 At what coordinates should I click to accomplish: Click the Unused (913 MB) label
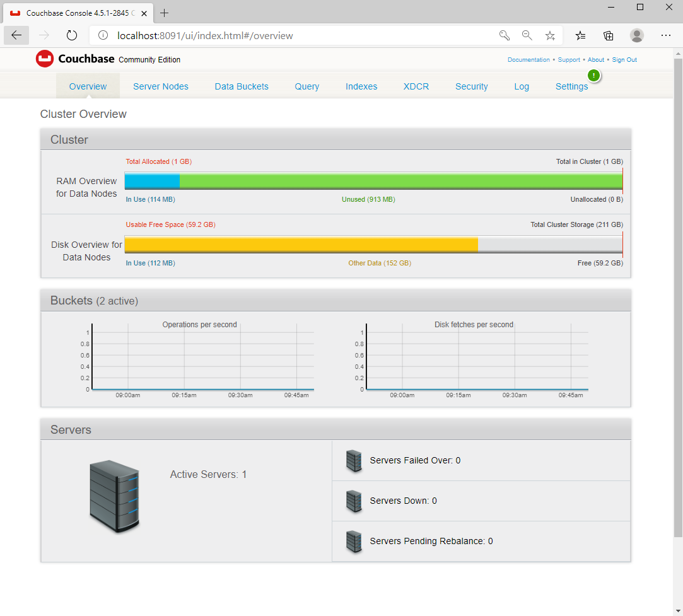tap(368, 199)
